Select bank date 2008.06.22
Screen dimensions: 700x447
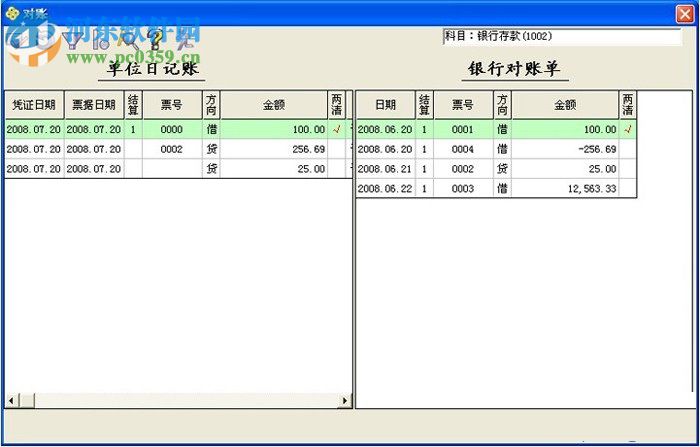(x=386, y=188)
